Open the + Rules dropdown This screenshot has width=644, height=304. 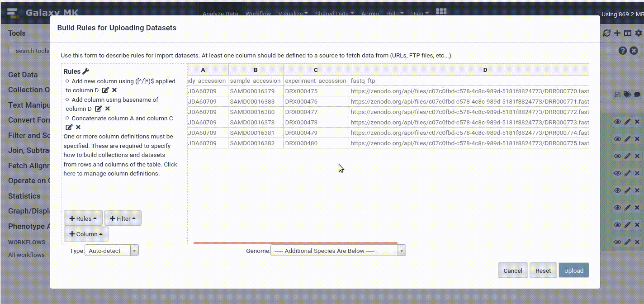(x=83, y=218)
